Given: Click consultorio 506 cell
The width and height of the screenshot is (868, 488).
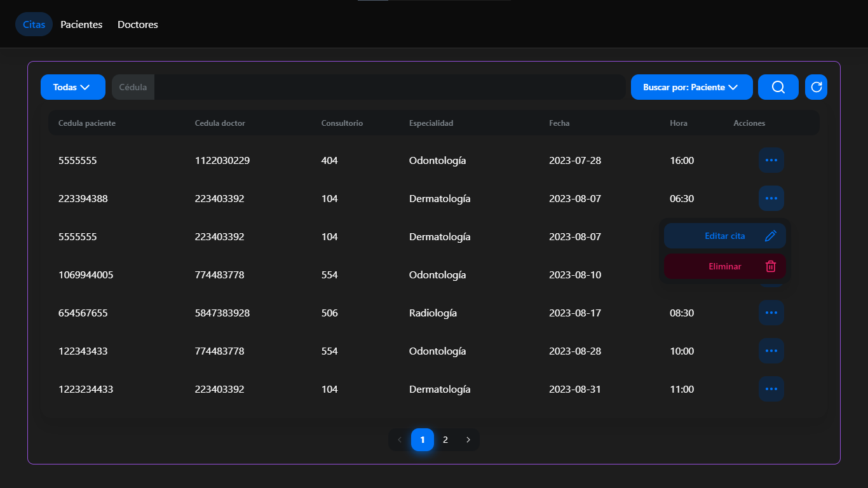Looking at the screenshot, I should pyautogui.click(x=330, y=313).
